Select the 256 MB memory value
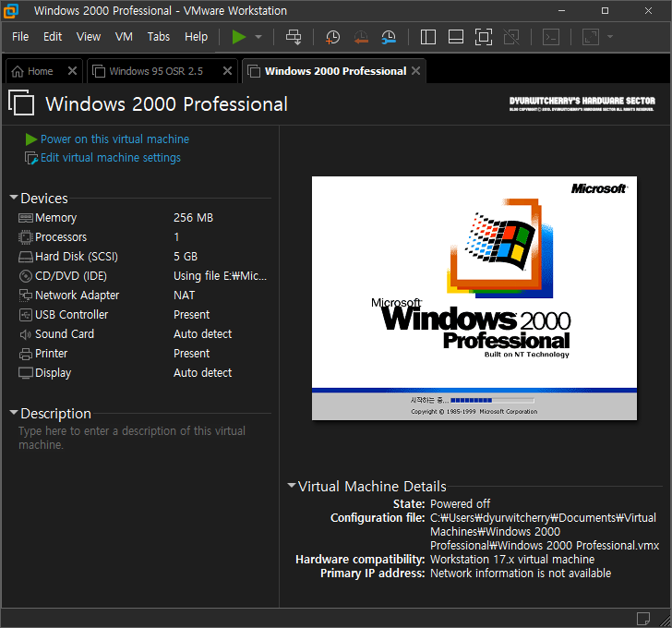This screenshot has height=628, width=672. [193, 218]
